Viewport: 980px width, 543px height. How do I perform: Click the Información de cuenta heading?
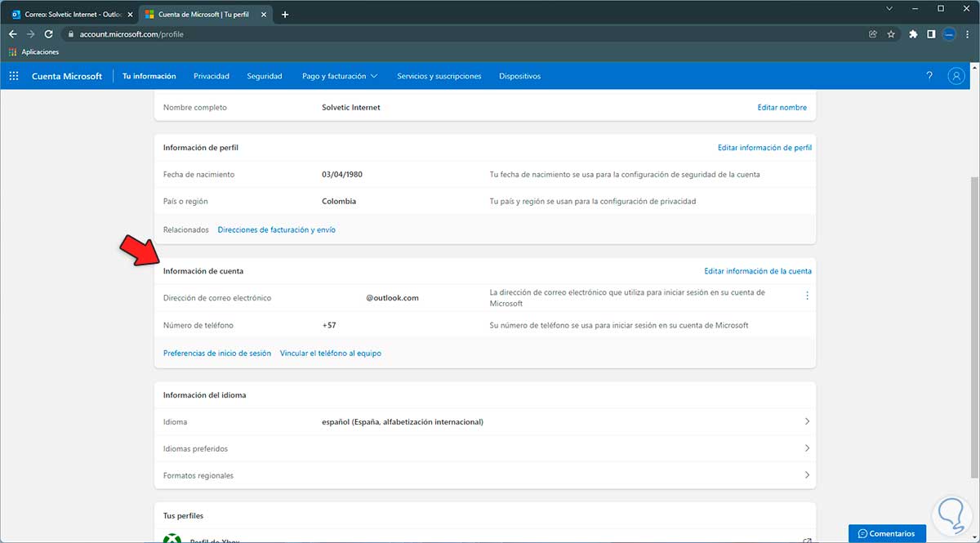(203, 270)
